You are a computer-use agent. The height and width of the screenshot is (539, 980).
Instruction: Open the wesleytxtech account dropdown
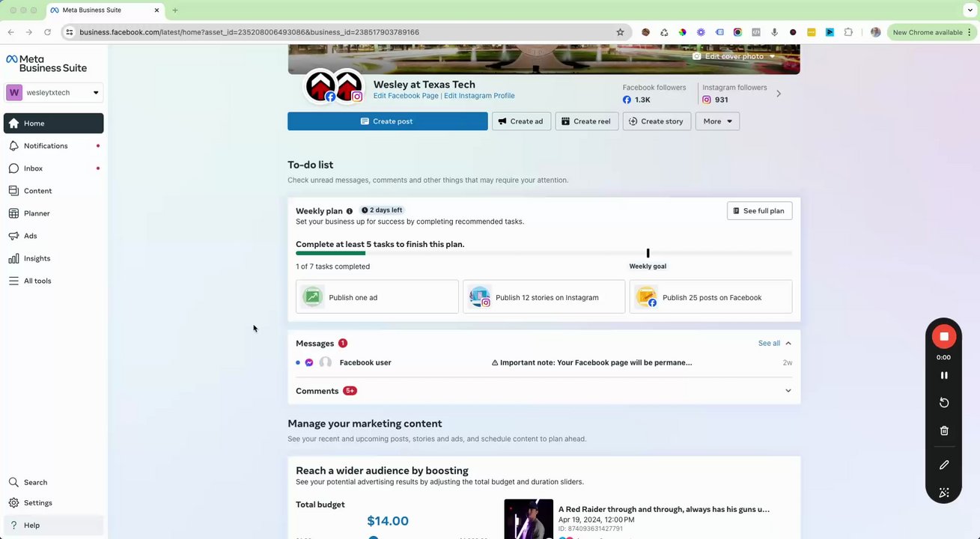pyautogui.click(x=53, y=93)
